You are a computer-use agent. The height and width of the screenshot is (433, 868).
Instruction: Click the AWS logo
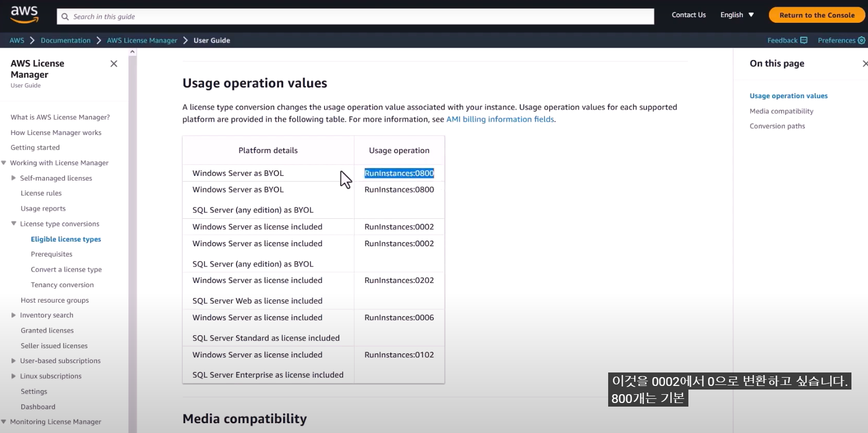coord(24,15)
